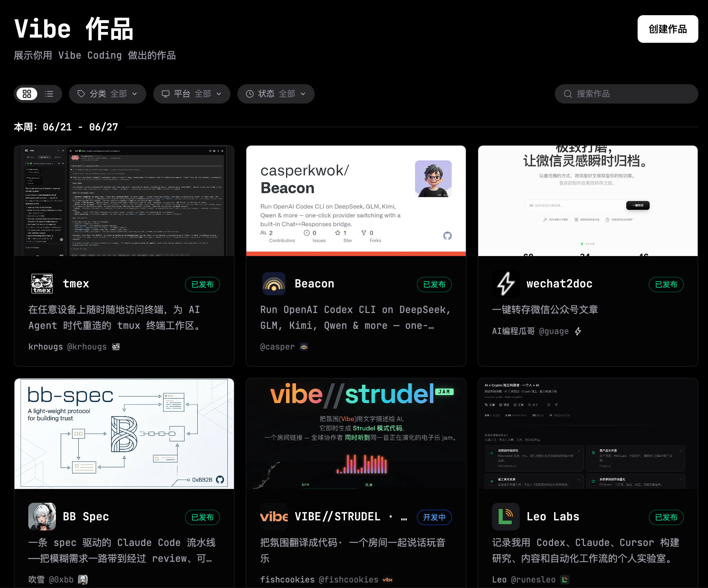Open author AI编程瓜哥 @guage profile
This screenshot has height=588, width=708.
pyautogui.click(x=530, y=331)
